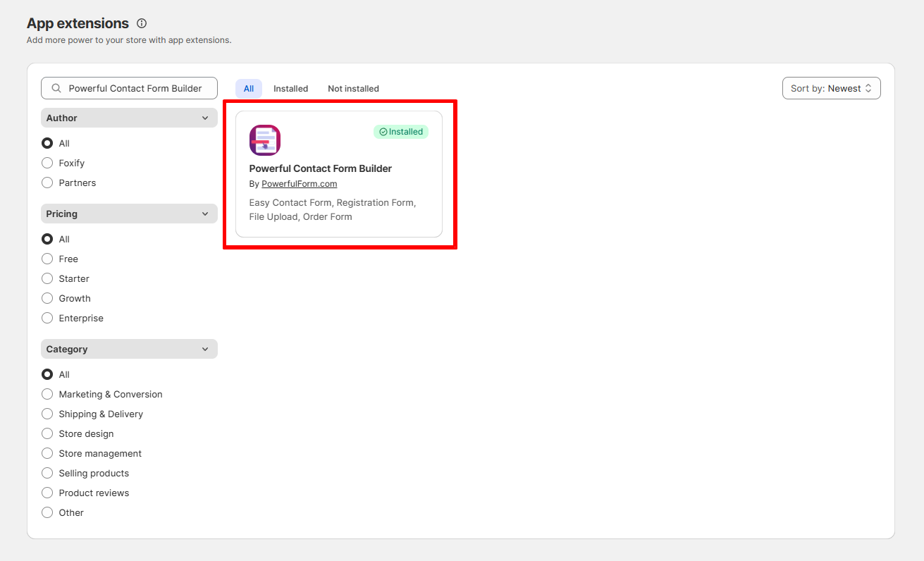The image size is (924, 561).
Task: Switch to the Installed tab
Action: point(291,89)
